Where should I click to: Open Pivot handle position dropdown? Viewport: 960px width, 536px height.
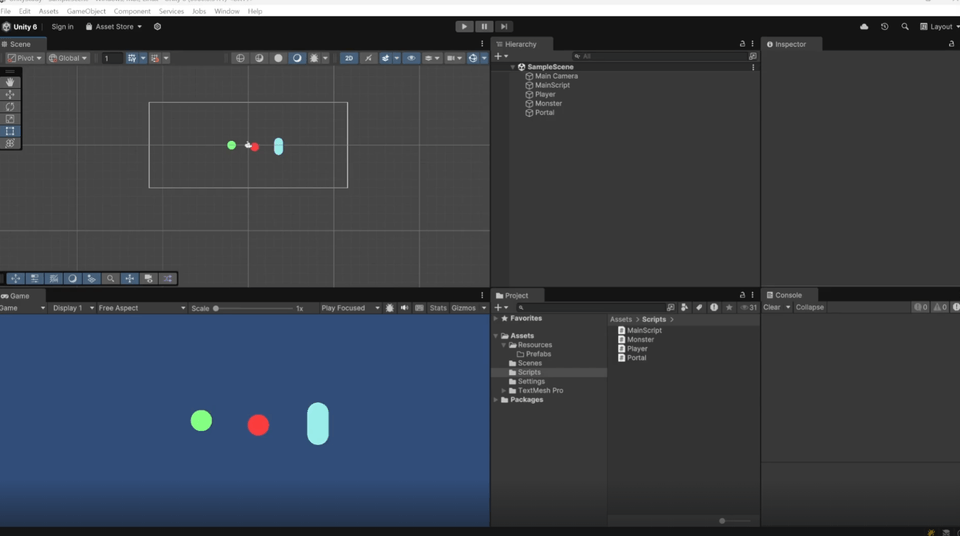tap(24, 58)
